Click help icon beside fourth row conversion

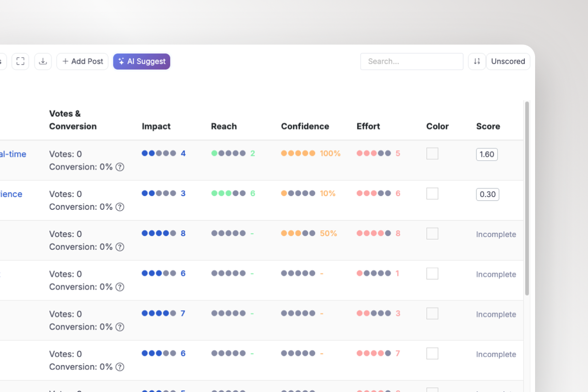pyautogui.click(x=120, y=287)
